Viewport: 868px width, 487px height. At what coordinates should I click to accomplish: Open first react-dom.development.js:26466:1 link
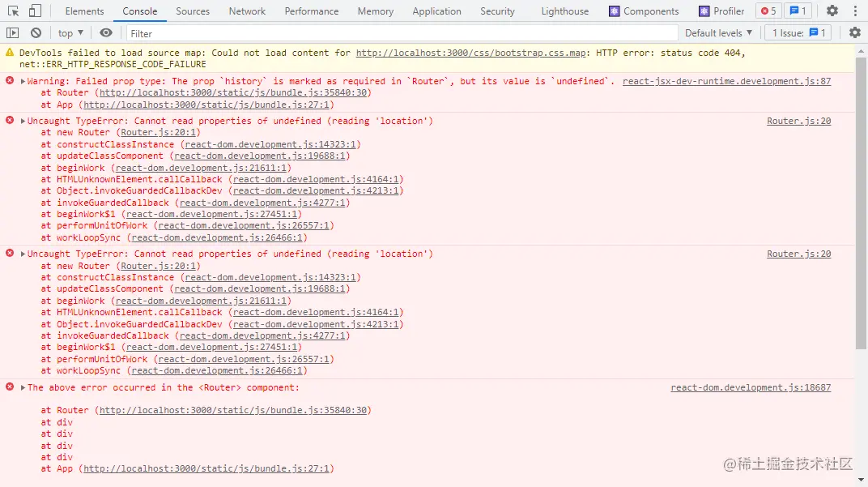click(x=217, y=237)
